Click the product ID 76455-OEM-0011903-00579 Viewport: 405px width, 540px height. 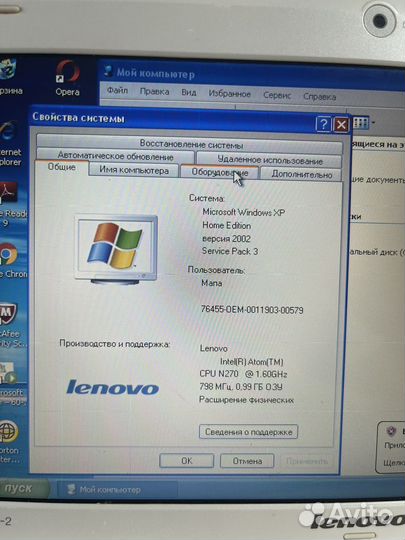(252, 310)
